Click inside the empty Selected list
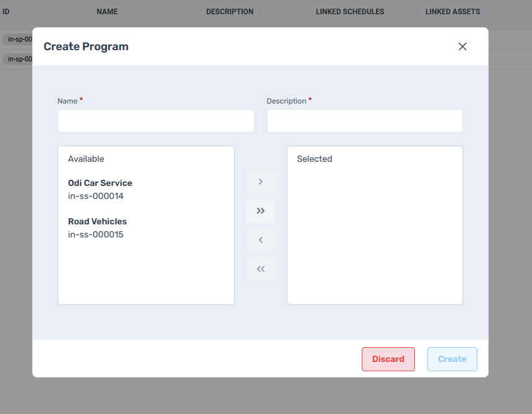 click(375, 236)
